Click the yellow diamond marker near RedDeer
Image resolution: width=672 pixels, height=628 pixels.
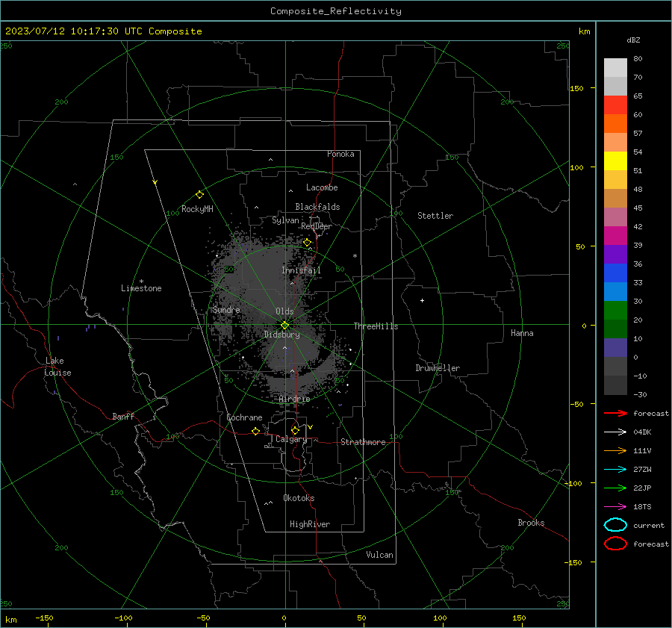(x=308, y=243)
